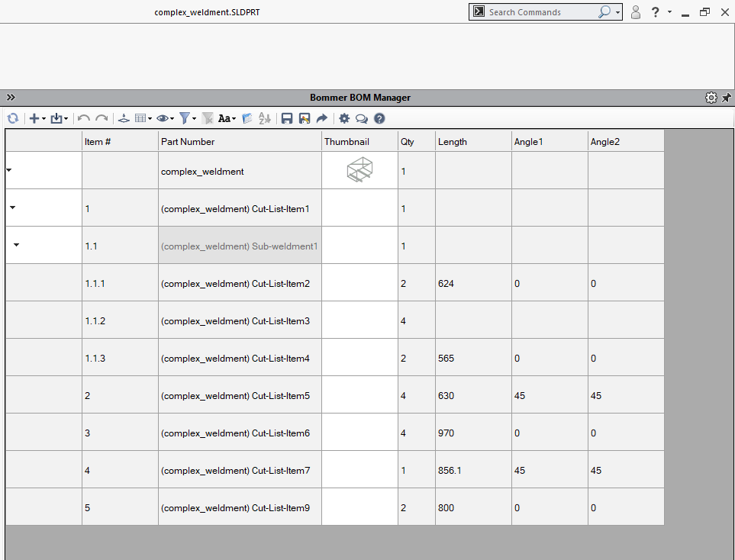Click the chat feedback bubbles icon
Image resolution: width=735 pixels, height=560 pixels.
[x=362, y=118]
